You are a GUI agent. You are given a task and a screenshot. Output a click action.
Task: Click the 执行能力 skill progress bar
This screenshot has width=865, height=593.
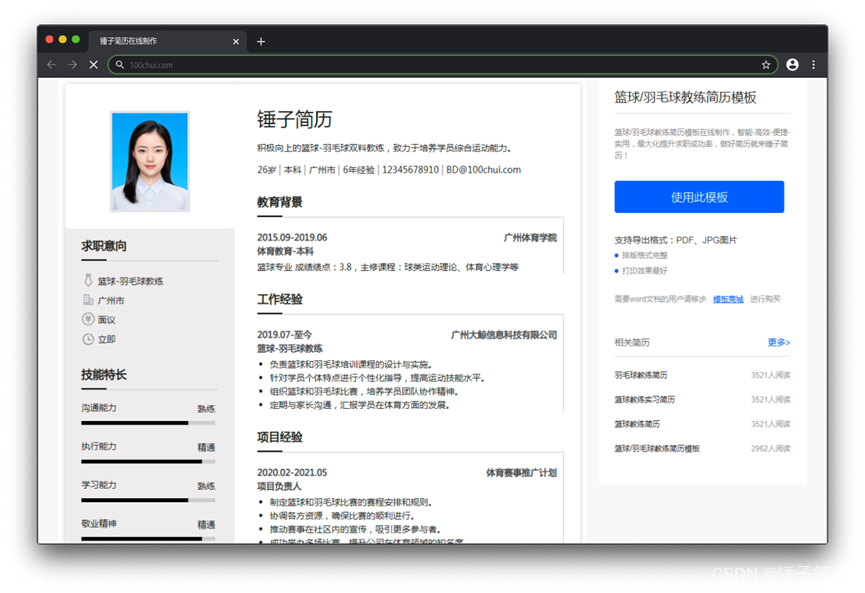point(148,462)
